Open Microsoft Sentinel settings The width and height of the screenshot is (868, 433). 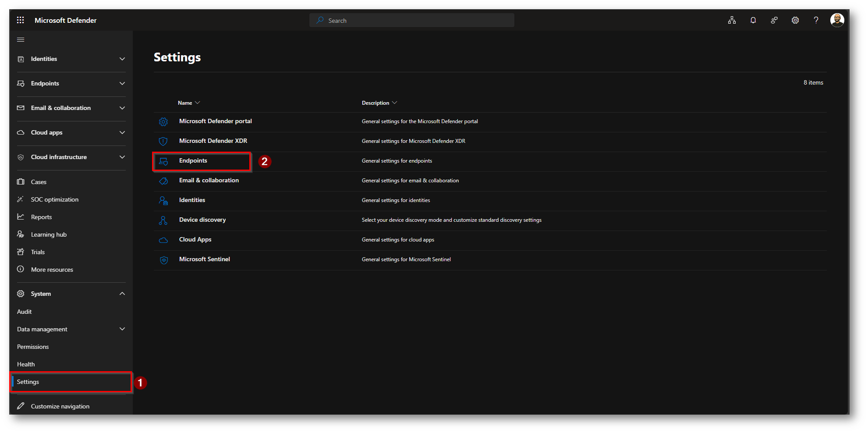click(205, 259)
